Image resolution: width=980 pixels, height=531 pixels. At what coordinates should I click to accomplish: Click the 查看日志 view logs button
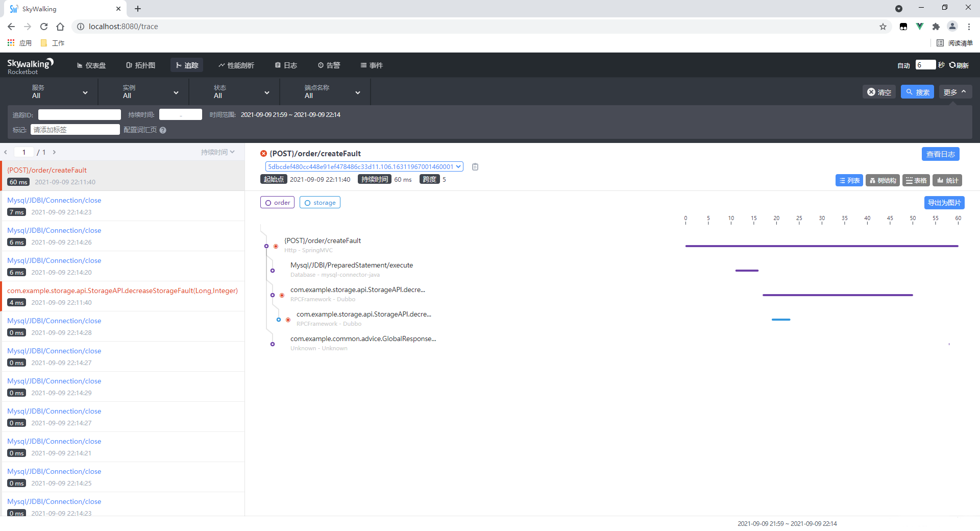pos(941,154)
